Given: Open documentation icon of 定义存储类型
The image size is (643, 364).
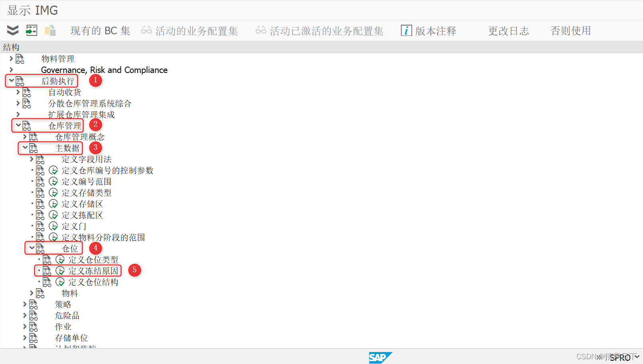Looking at the screenshot, I should [x=40, y=193].
